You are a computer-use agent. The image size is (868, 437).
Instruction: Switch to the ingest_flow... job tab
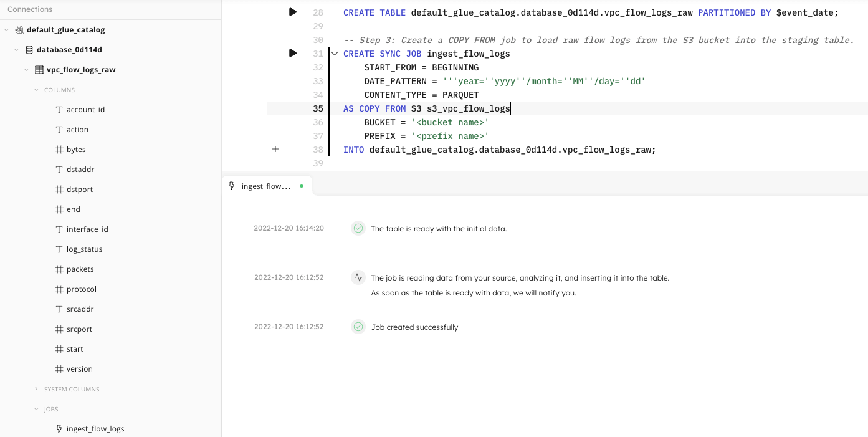tap(266, 186)
